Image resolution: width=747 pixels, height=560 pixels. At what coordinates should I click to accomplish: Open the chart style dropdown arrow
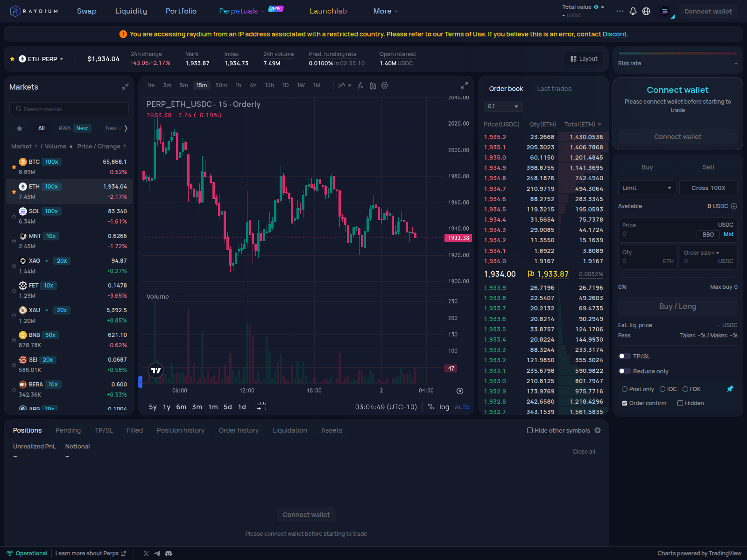click(x=350, y=85)
